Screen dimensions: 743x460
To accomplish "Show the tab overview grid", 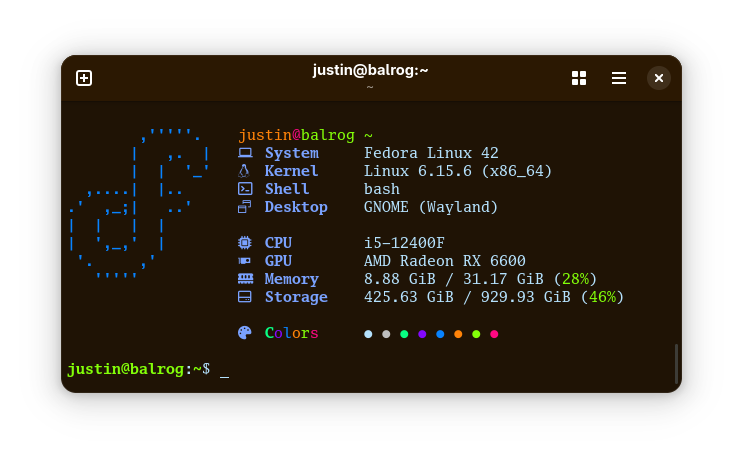I will tap(579, 78).
